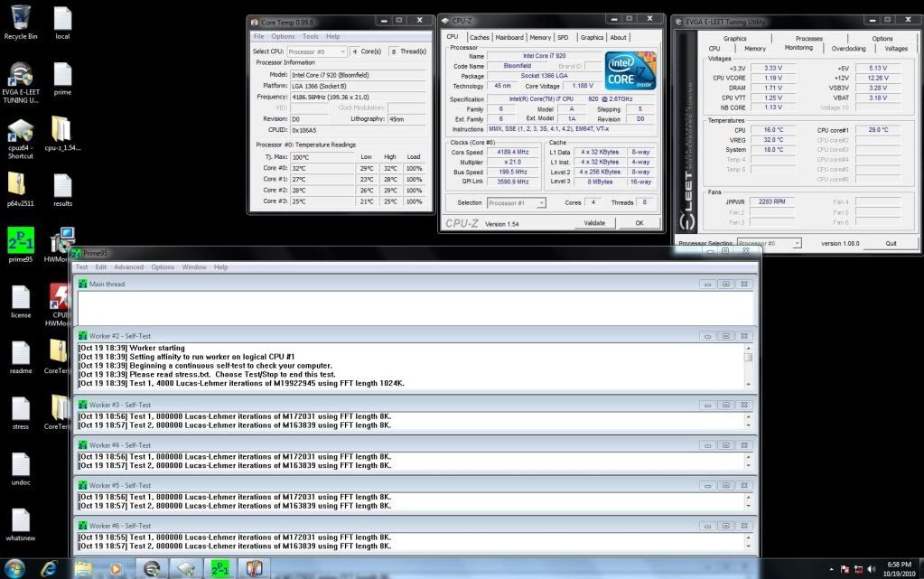The height and width of the screenshot is (579, 924).
Task: Launch the EVGA E-LEET Tuning Utility desktop shortcut
Action: (x=21, y=83)
